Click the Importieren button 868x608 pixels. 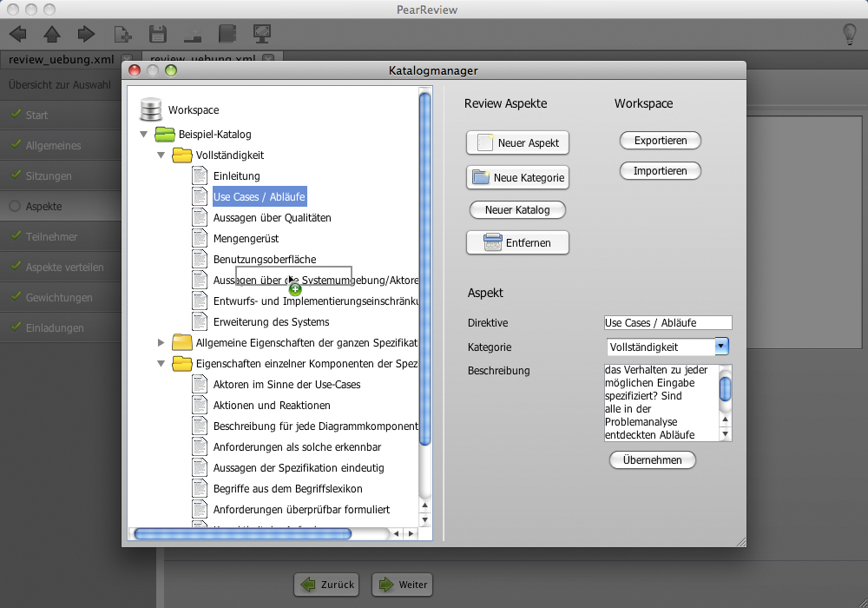point(661,171)
